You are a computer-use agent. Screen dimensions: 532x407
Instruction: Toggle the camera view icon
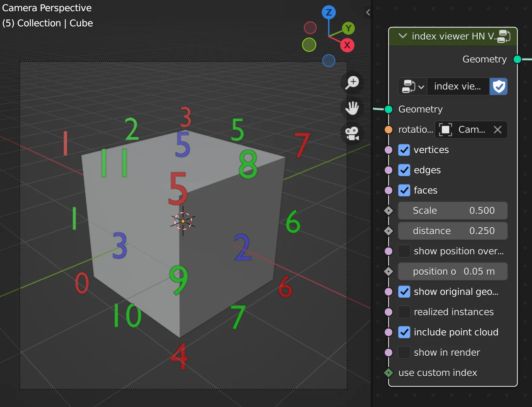352,133
